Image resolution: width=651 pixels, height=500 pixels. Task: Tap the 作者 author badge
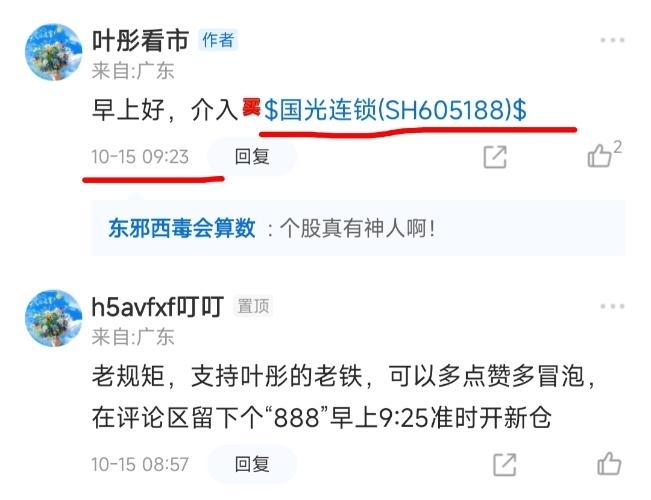(x=218, y=40)
